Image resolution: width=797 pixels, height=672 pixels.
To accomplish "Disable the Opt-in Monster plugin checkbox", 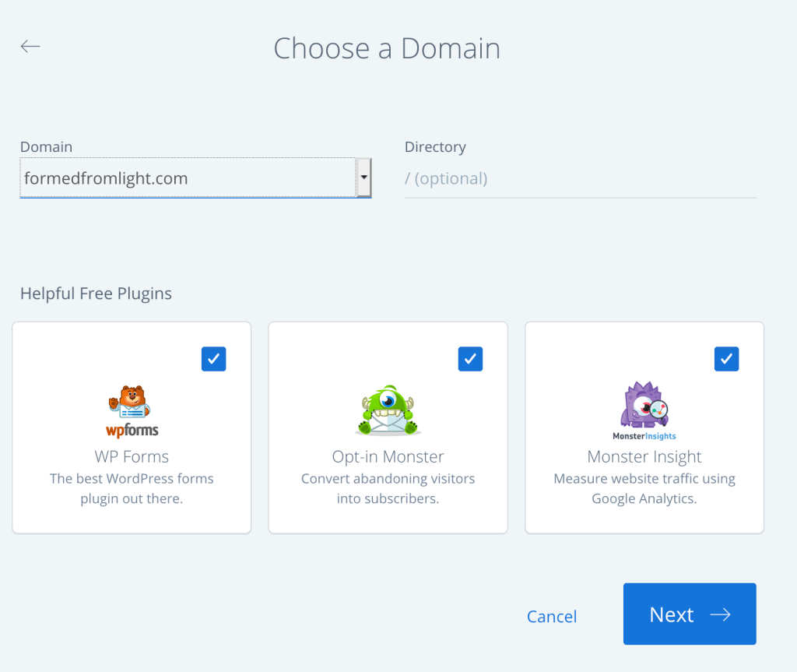I will pyautogui.click(x=469, y=359).
